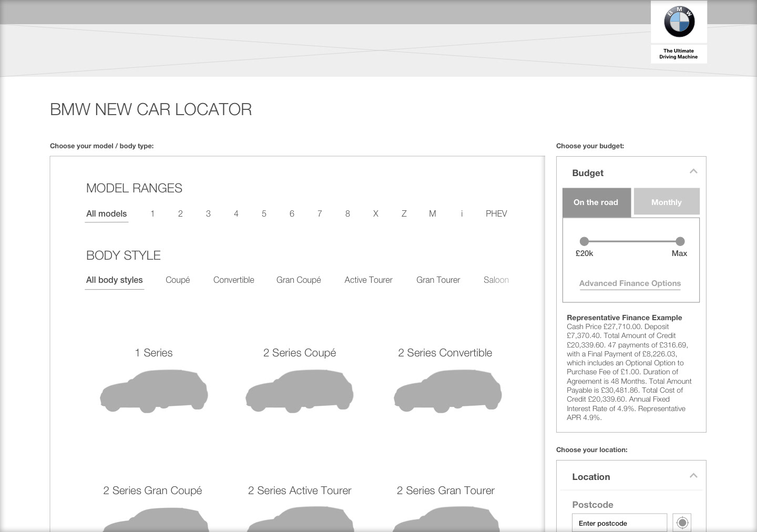This screenshot has height=532, width=757.
Task: Filter body style by Saloon
Action: click(x=496, y=280)
